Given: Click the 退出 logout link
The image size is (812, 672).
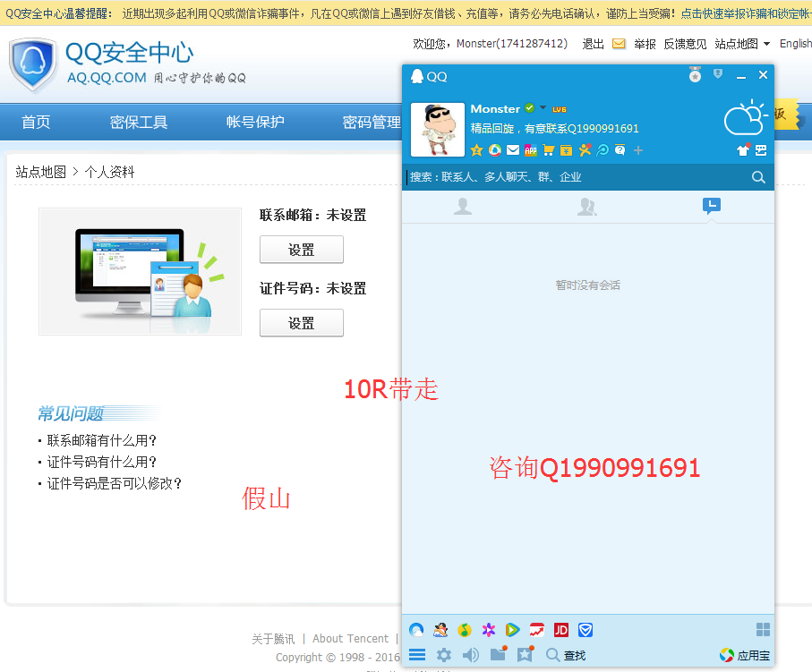Looking at the screenshot, I should (593, 44).
